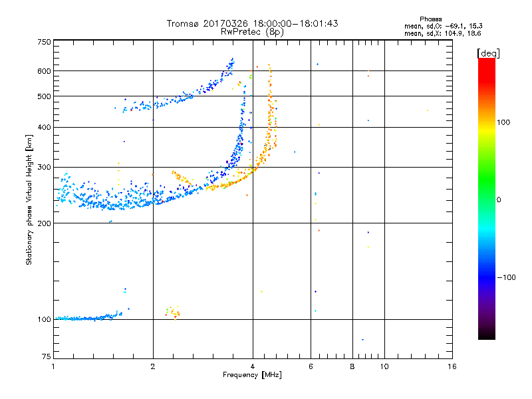Click the 'mean, sd,O: -69.1, 15.3' line

click(x=443, y=26)
